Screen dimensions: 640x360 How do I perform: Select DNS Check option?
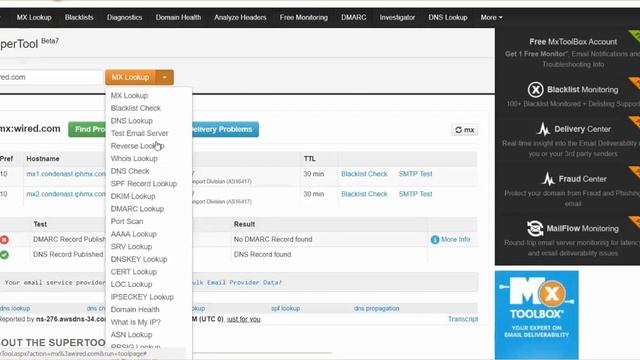point(130,171)
